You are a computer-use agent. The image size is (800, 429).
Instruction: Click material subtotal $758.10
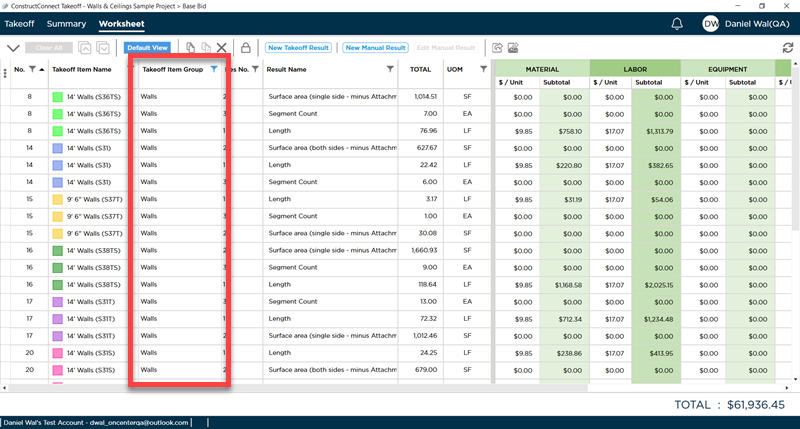[570, 131]
